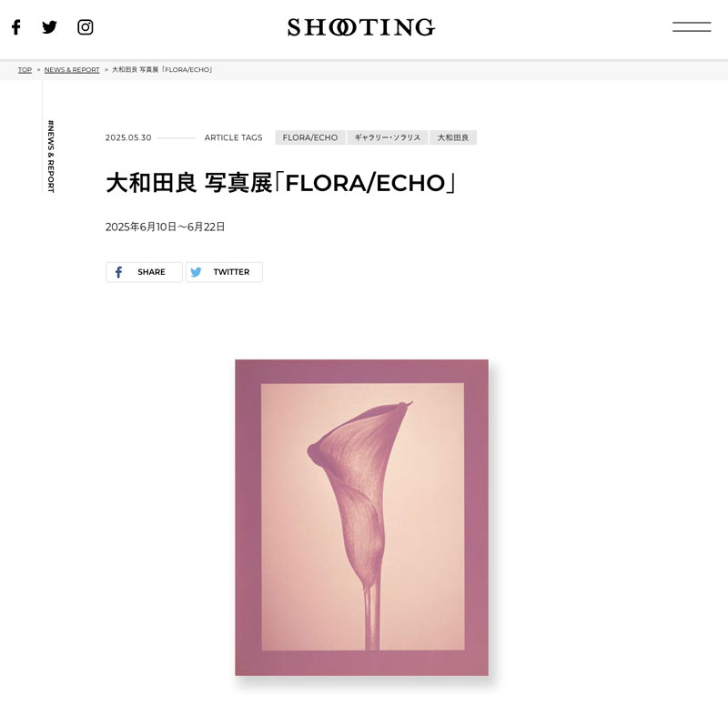This screenshot has height=728, width=728.
Task: Click Twitter bird in TWITTER button
Action: pos(196,272)
